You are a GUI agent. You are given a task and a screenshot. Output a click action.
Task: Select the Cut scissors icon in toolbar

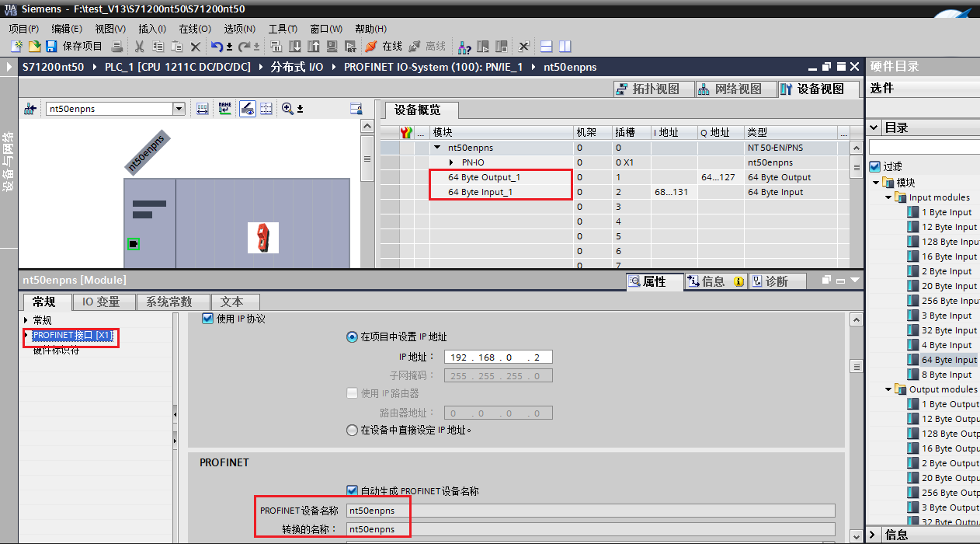point(138,46)
